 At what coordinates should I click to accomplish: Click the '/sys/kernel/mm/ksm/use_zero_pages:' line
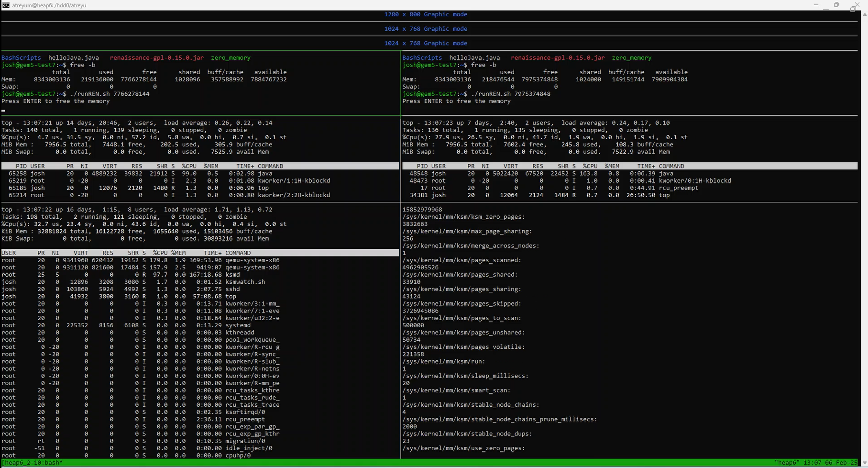(463, 448)
